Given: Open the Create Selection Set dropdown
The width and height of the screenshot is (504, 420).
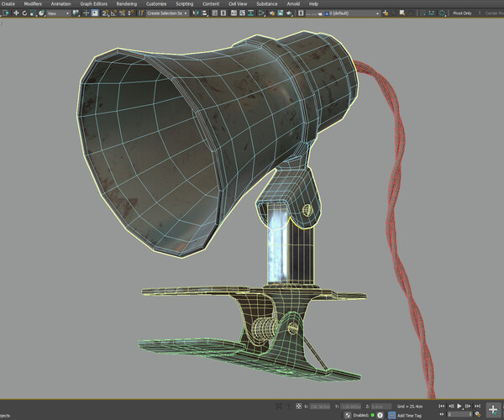Looking at the screenshot, I should click(x=167, y=13).
